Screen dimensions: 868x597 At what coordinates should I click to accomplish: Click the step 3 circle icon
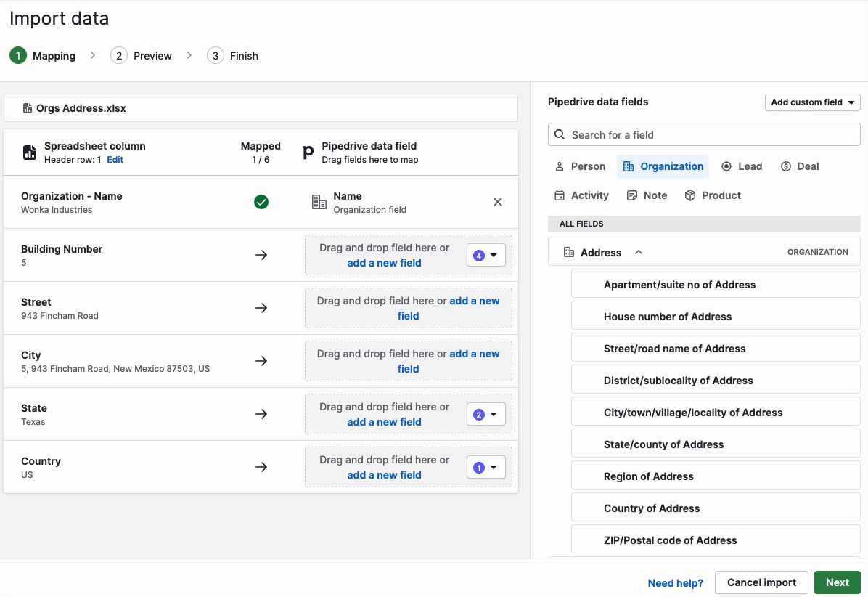click(x=216, y=55)
